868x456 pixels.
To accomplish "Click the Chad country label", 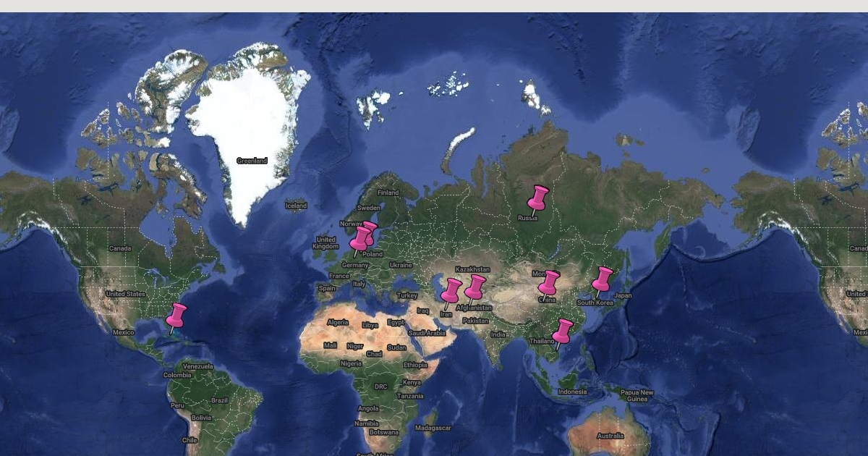I will pos(374,354).
